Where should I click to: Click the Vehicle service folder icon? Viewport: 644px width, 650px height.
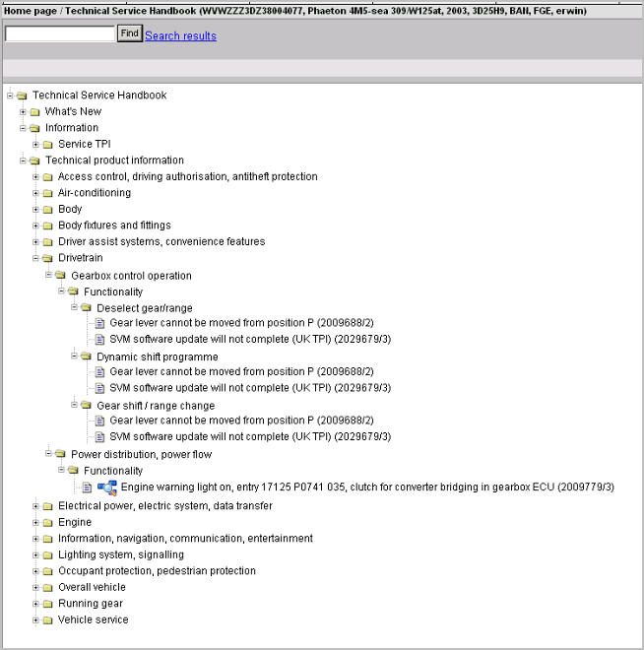click(48, 620)
